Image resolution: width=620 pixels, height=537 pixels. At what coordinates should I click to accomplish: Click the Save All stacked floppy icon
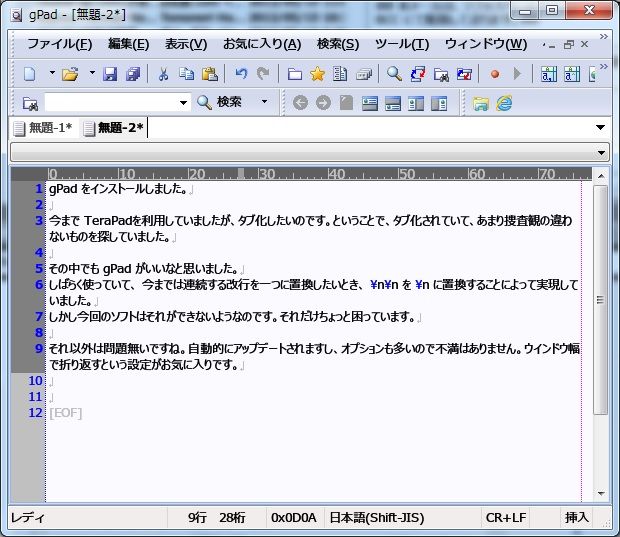coord(133,74)
